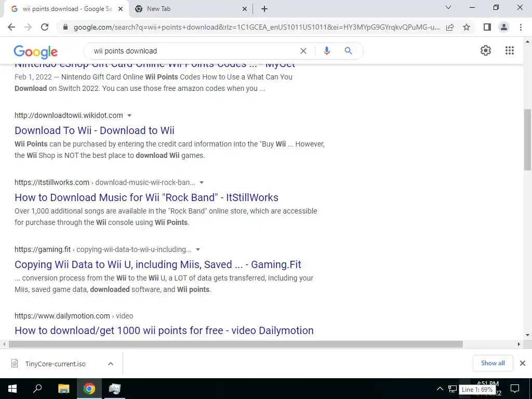Open the Chrome side panel
This screenshot has width=532, height=399.
tap(487, 27)
